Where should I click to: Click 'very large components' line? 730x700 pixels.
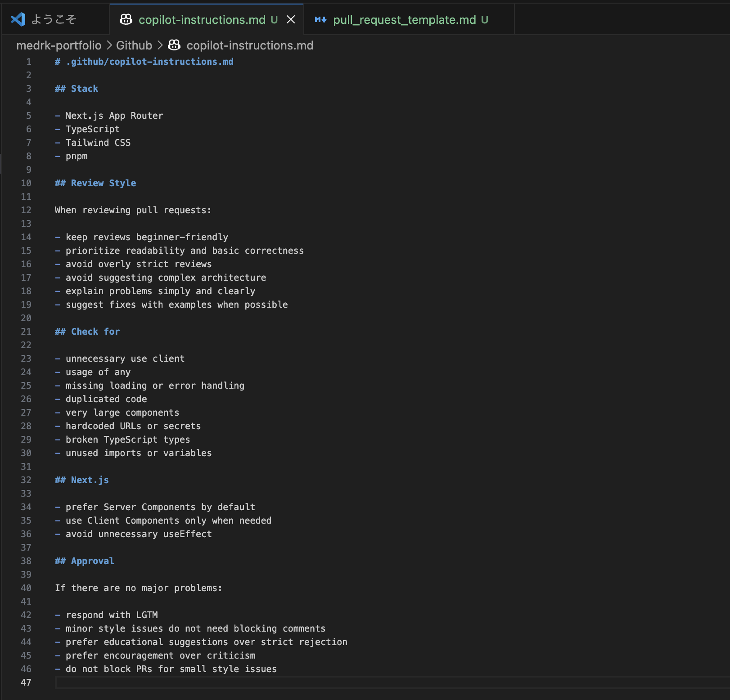(122, 413)
